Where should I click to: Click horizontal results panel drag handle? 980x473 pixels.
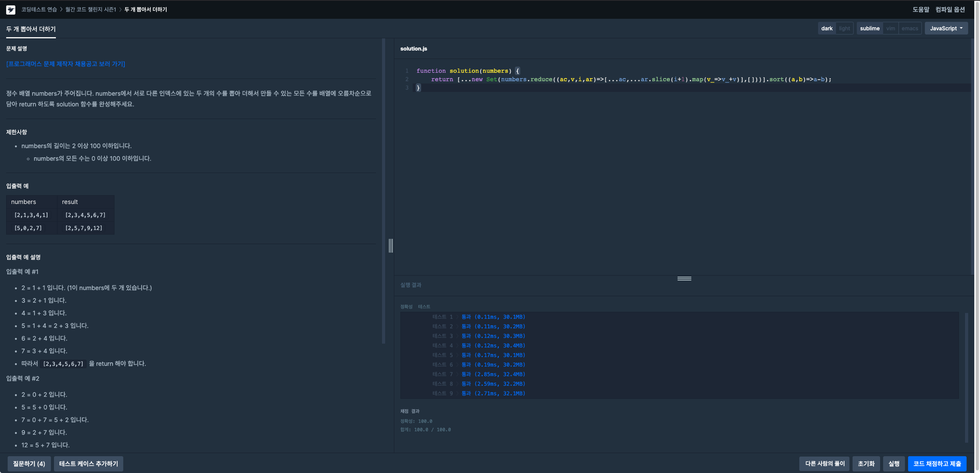coord(684,279)
